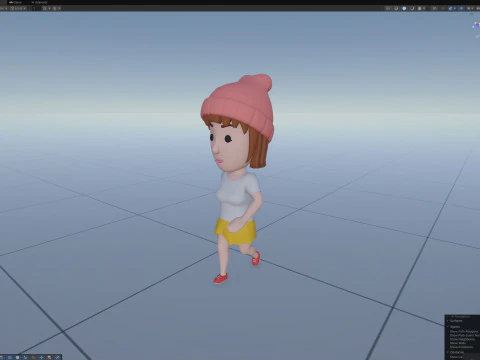
Task: Click the scene orientation gizmo
Action: point(476,25)
